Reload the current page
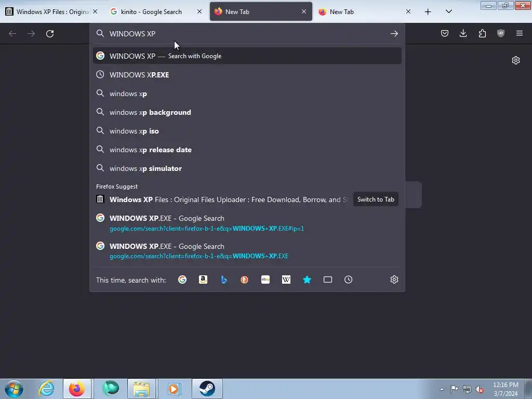This screenshot has width=532, height=399. click(50, 34)
